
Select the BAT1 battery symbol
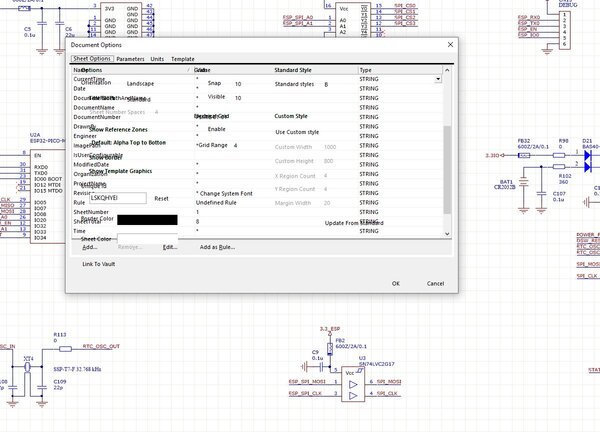524,183
